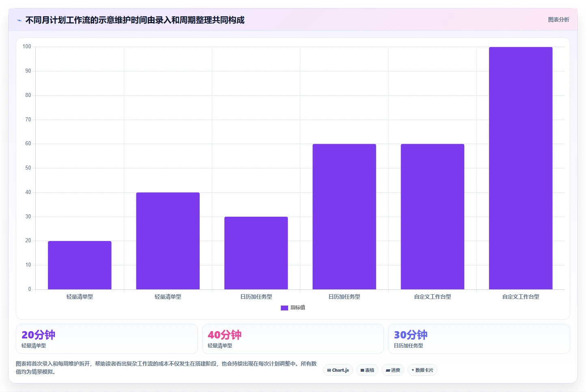Click the y-axis label 70

(28, 120)
